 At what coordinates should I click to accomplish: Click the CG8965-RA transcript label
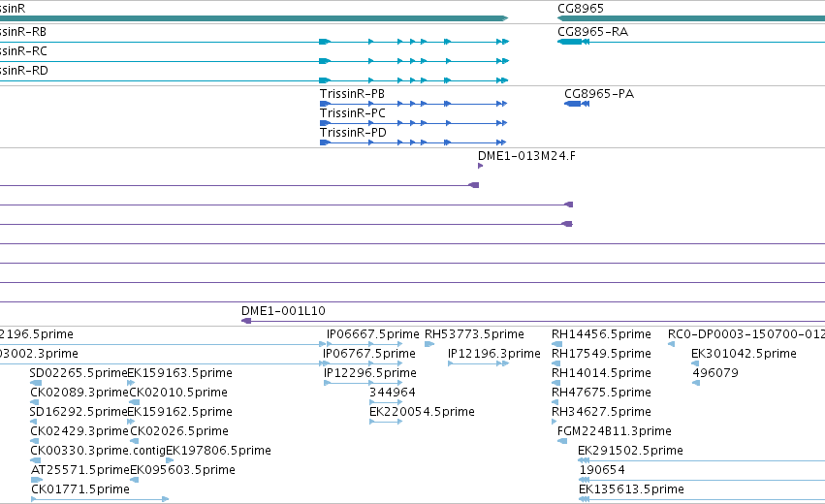pos(592,32)
